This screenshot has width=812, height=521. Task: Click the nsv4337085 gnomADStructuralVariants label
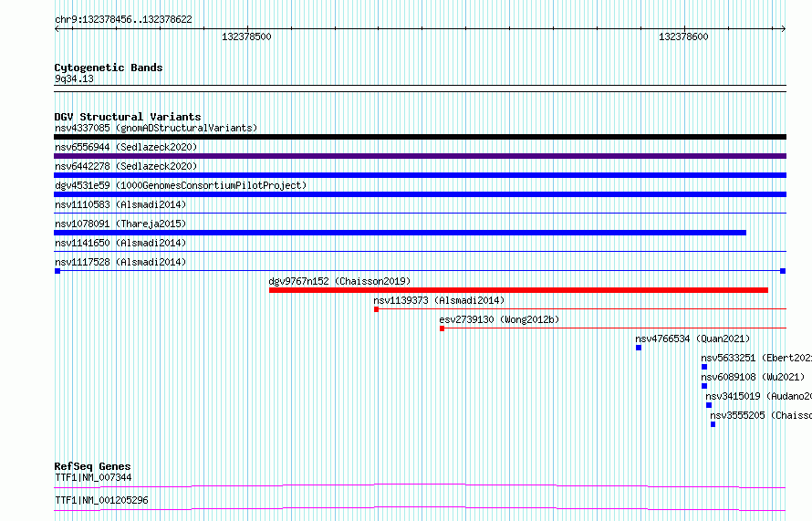point(156,128)
